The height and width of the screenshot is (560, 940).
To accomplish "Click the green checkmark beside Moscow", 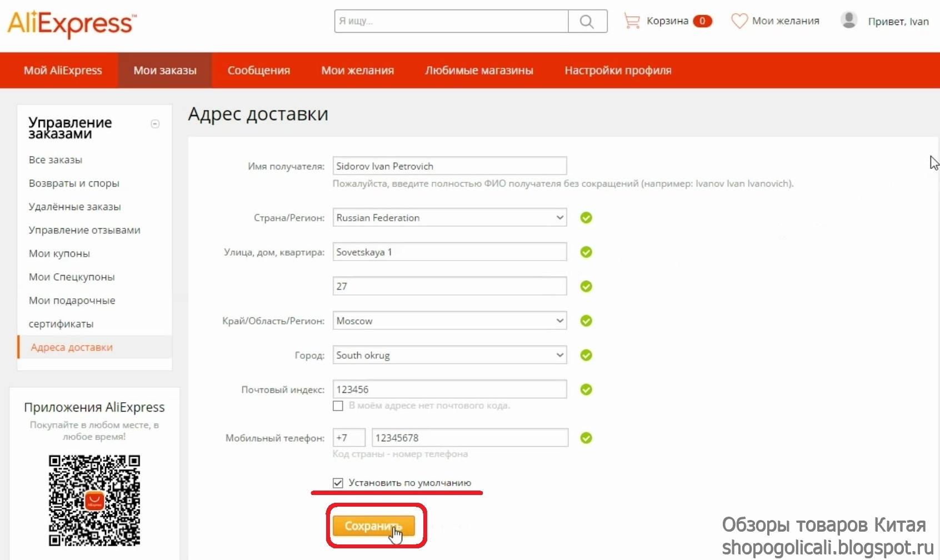I will coord(586,321).
